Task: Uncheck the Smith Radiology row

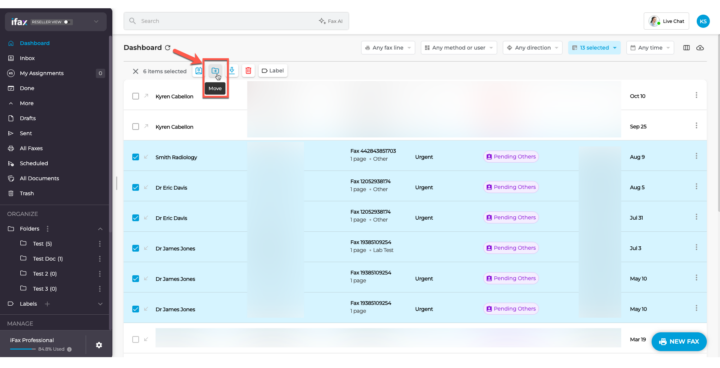Action: coord(135,157)
